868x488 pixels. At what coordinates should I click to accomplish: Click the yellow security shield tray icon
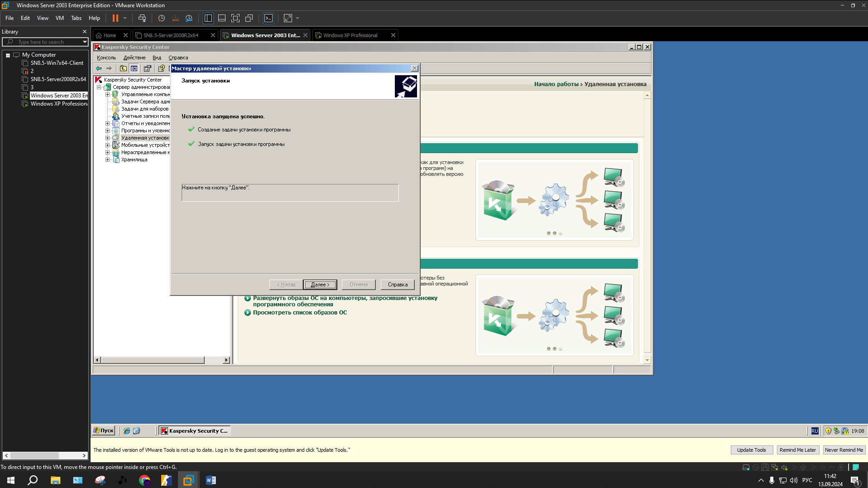point(828,431)
